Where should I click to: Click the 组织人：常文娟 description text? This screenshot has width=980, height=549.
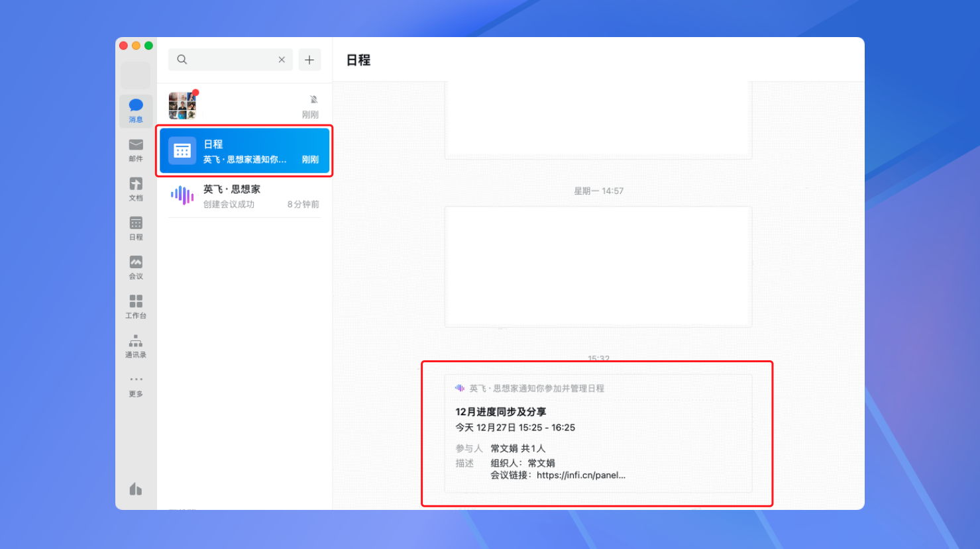pos(523,464)
